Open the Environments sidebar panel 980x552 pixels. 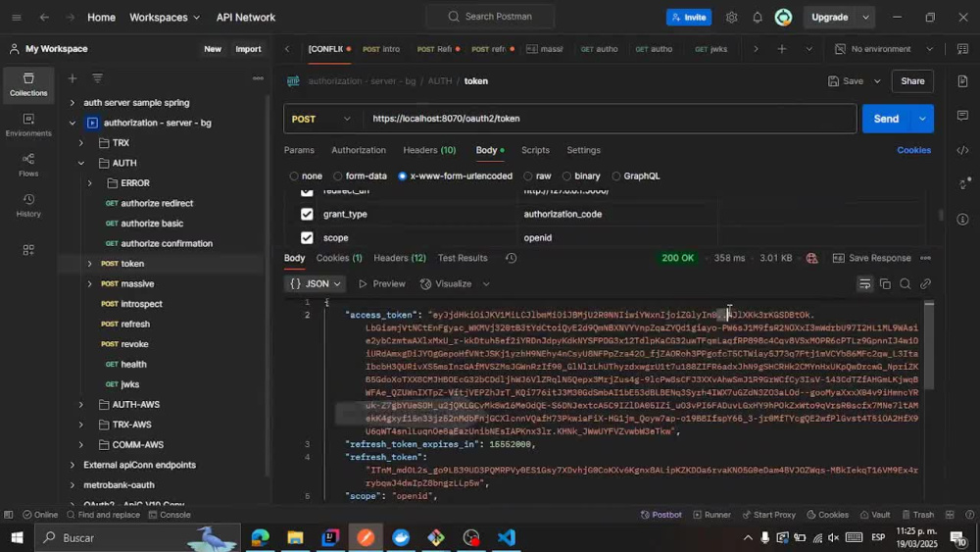[28, 125]
